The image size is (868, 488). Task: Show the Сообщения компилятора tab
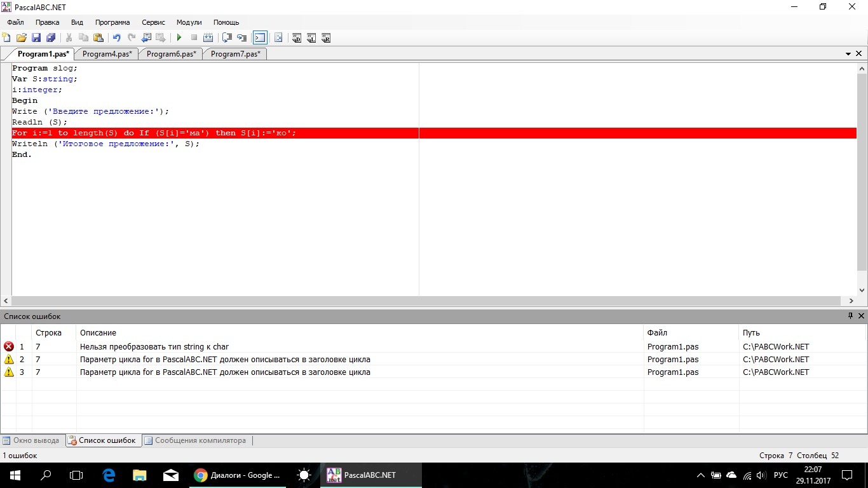(x=195, y=440)
